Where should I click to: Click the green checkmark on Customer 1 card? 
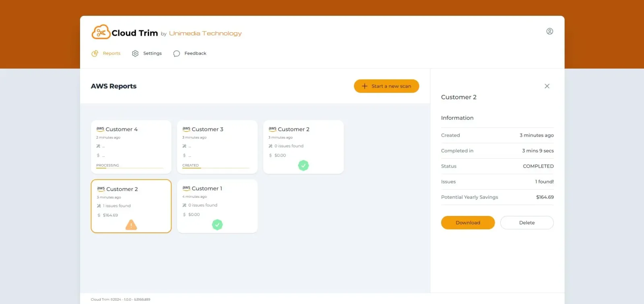(217, 225)
